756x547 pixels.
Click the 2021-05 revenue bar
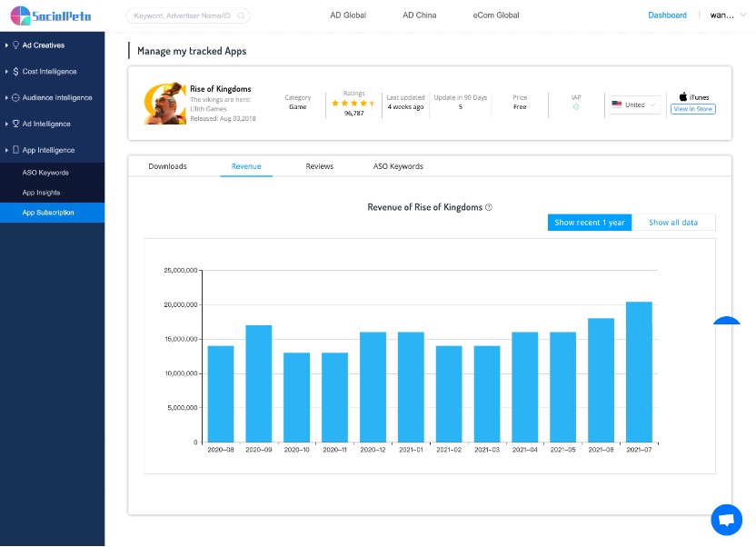coord(562,387)
